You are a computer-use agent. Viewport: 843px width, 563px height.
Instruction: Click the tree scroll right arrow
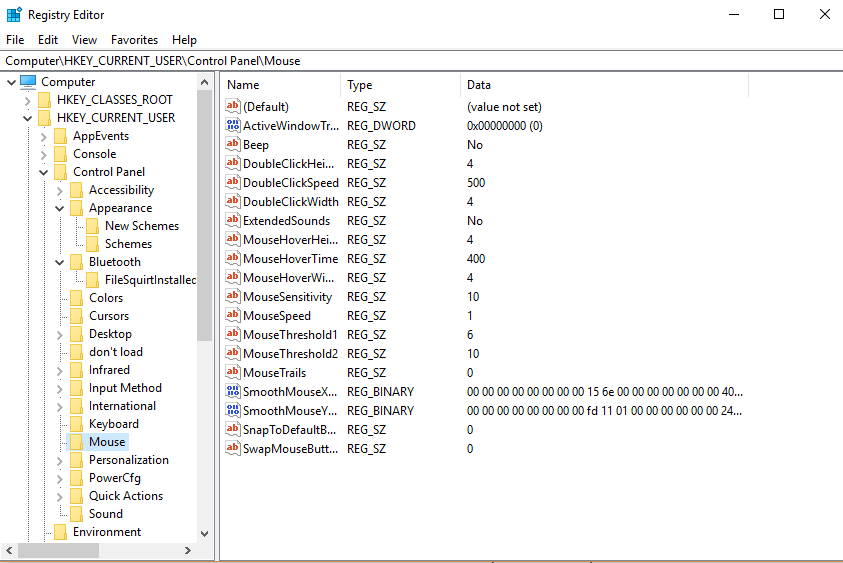click(188, 551)
